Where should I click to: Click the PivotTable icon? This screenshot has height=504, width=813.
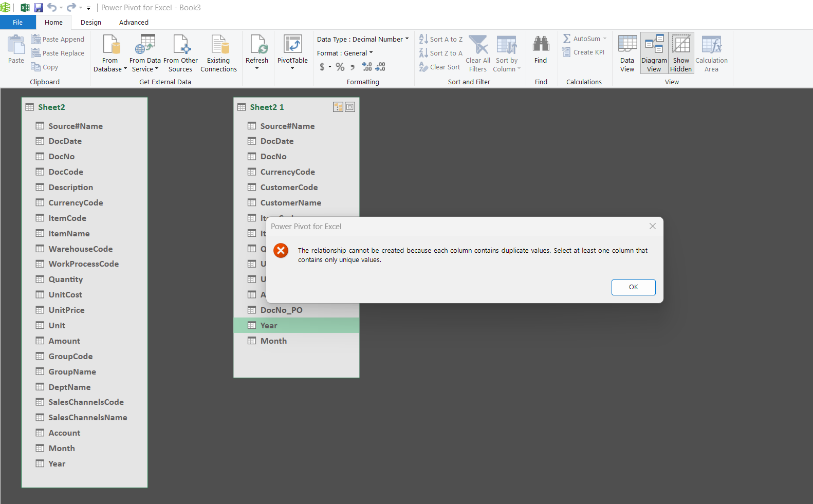coord(292,45)
